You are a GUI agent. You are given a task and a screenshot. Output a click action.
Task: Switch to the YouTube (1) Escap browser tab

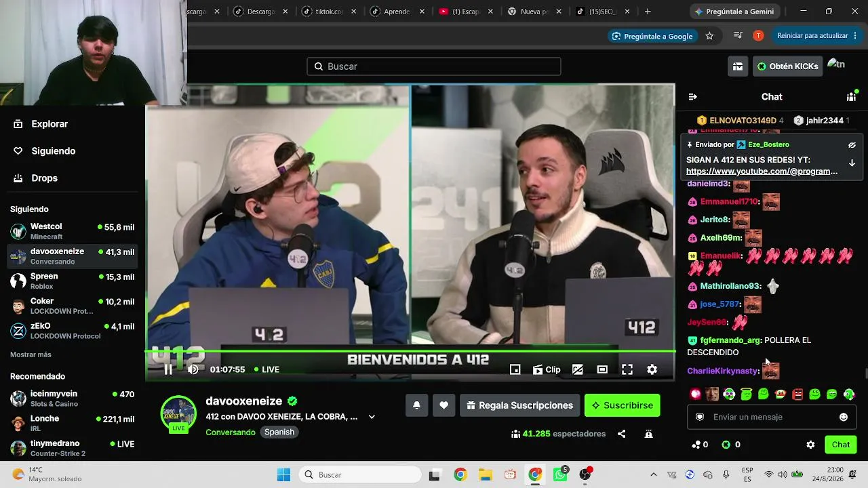coord(465,12)
